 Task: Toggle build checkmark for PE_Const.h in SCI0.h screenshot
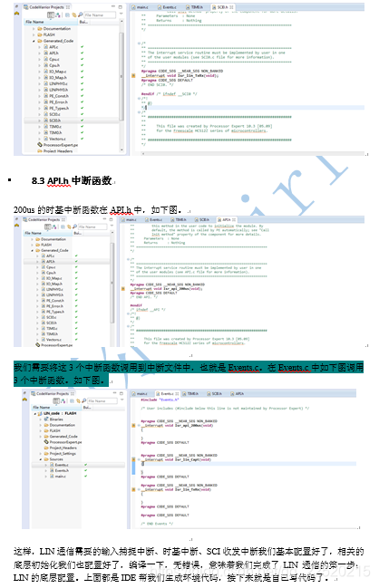tap(82, 96)
